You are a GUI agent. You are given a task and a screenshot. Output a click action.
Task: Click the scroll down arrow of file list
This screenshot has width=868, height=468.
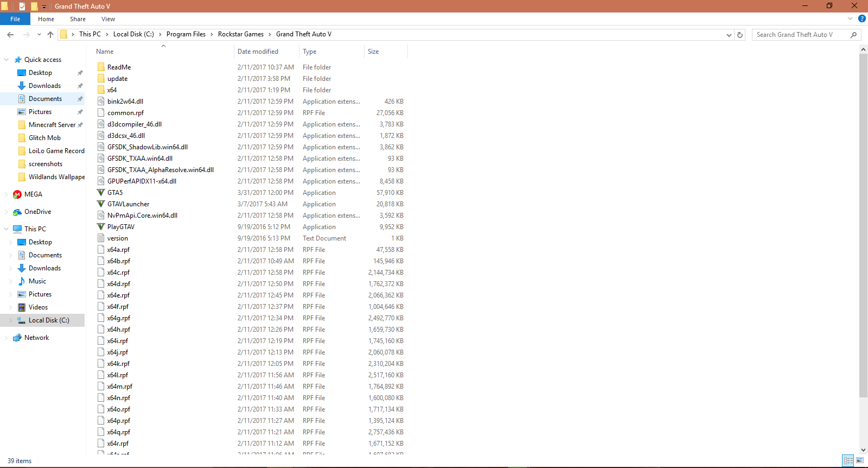pyautogui.click(x=863, y=450)
